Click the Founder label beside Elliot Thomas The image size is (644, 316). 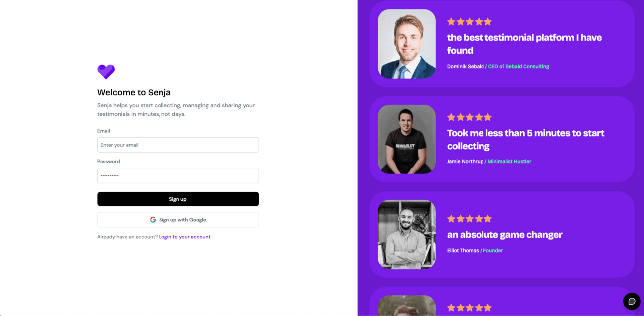pos(493,250)
